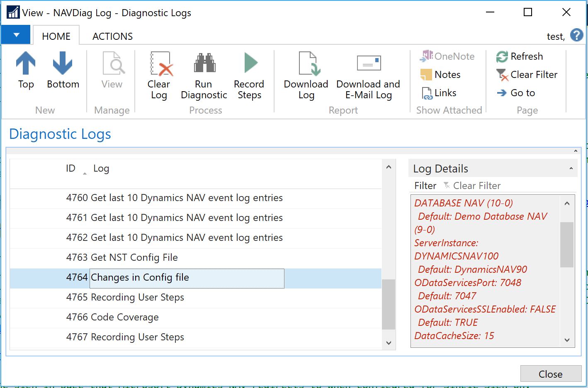This screenshot has width=588, height=388.
Task: Click the Clear Log icon
Action: coord(159,63)
